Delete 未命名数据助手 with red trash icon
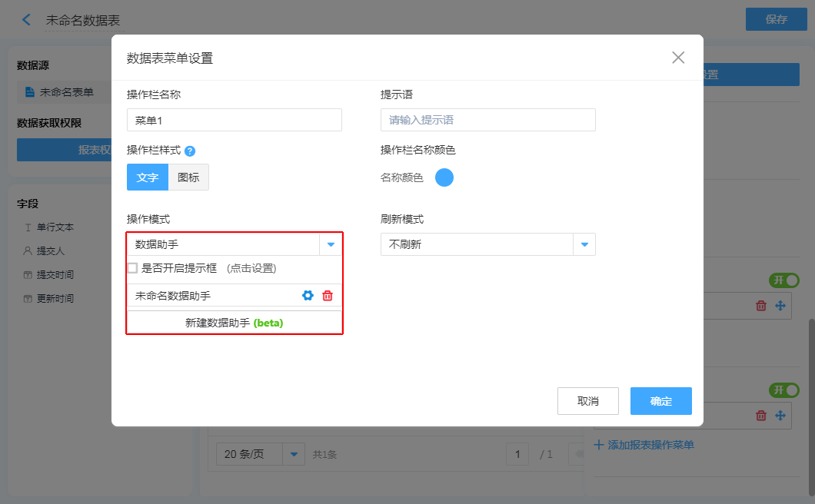 328,296
